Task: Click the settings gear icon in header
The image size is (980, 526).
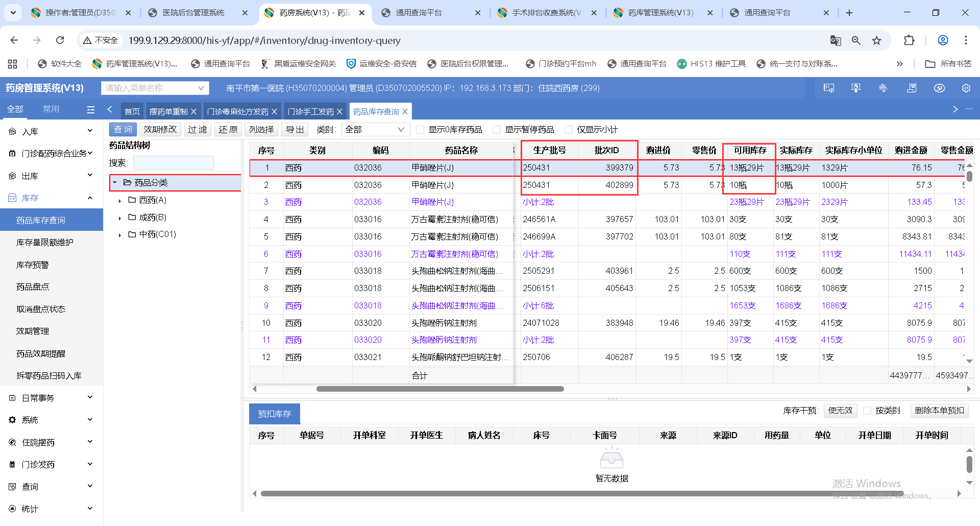Action: (966, 88)
